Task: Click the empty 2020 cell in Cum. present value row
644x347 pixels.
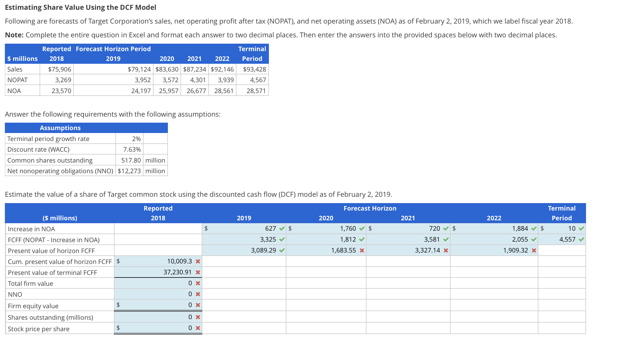Action: (x=326, y=261)
